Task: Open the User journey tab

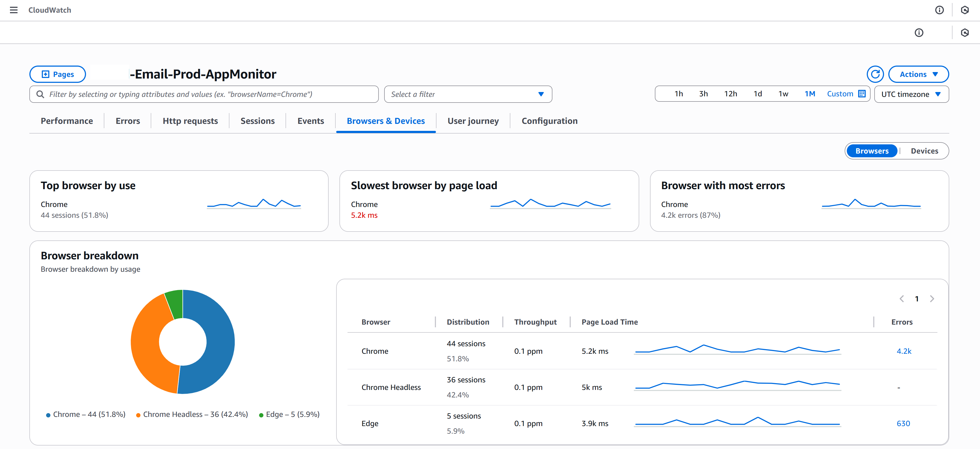Action: (473, 121)
